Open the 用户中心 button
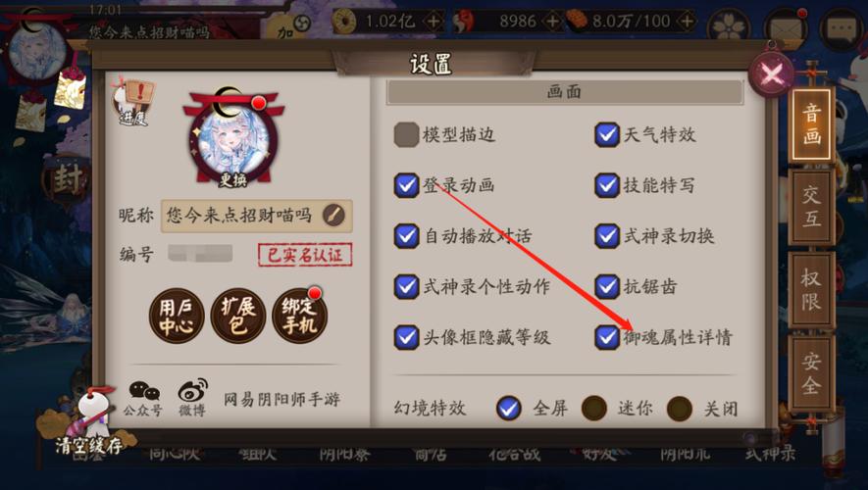 pos(177,316)
